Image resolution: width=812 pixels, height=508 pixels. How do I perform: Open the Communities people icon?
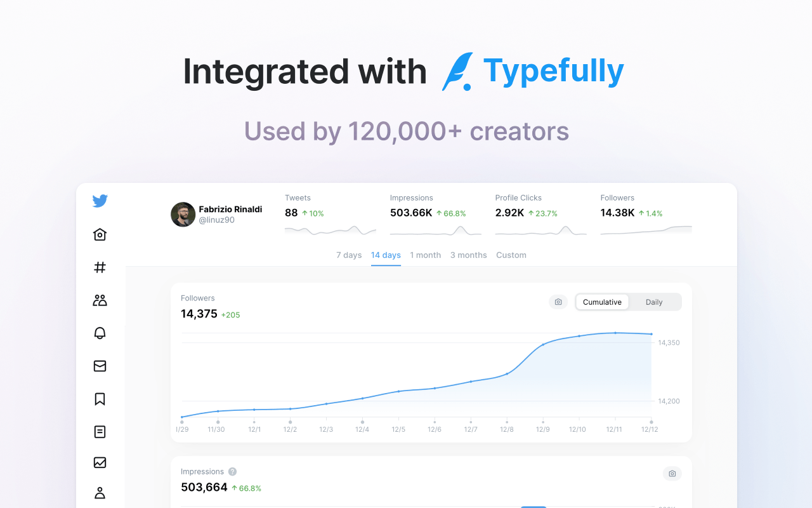tap(100, 300)
